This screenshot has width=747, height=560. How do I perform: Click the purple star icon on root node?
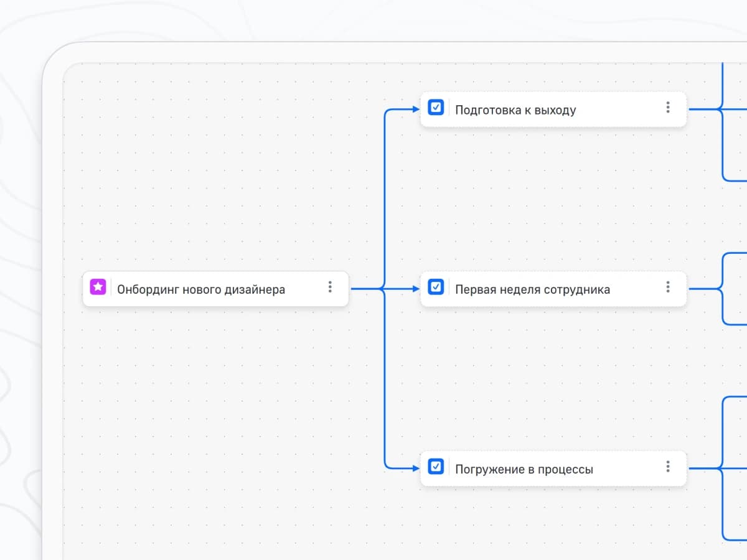point(98,287)
